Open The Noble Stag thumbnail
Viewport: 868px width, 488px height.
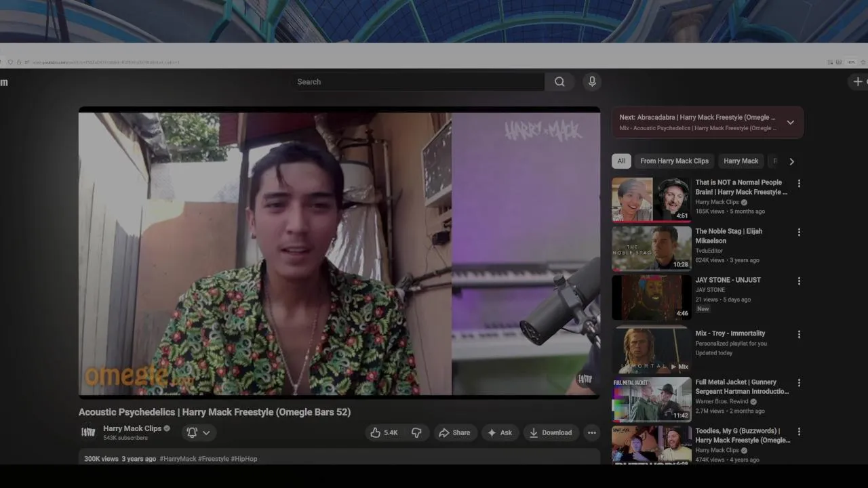point(652,249)
